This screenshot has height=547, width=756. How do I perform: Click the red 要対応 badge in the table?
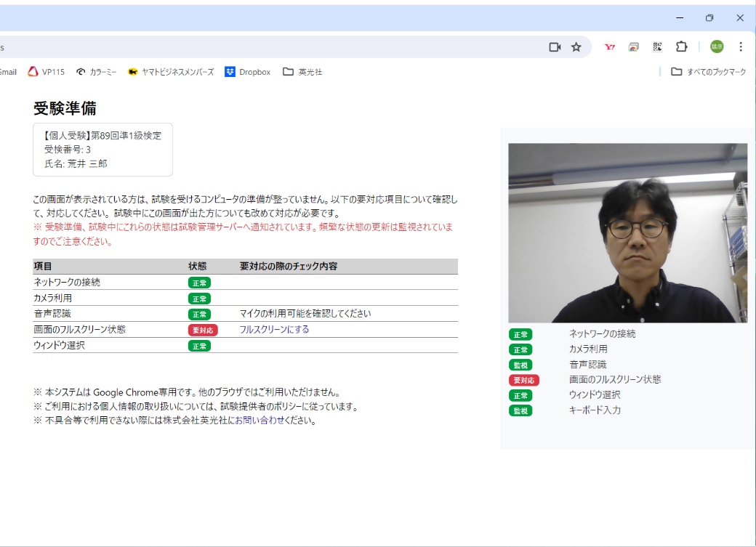[203, 330]
